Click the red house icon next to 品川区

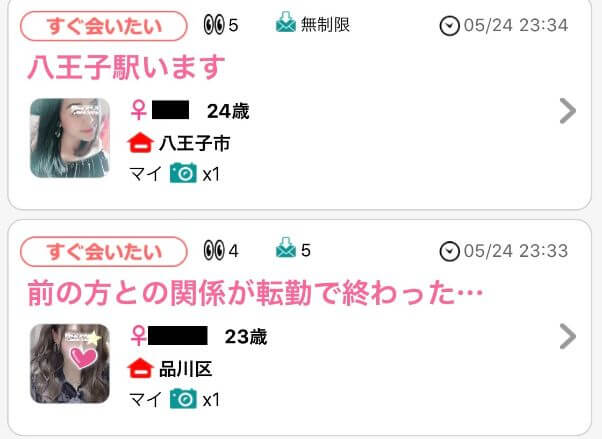point(141,368)
